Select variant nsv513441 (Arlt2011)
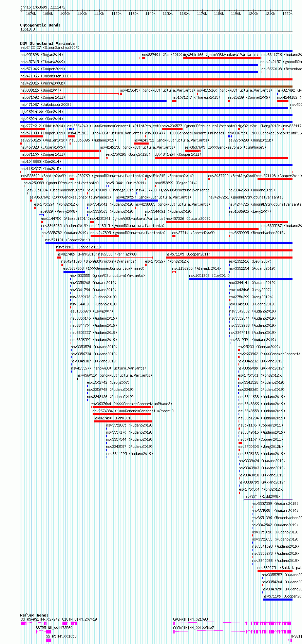Screen dimensions: 302x644 126,183
